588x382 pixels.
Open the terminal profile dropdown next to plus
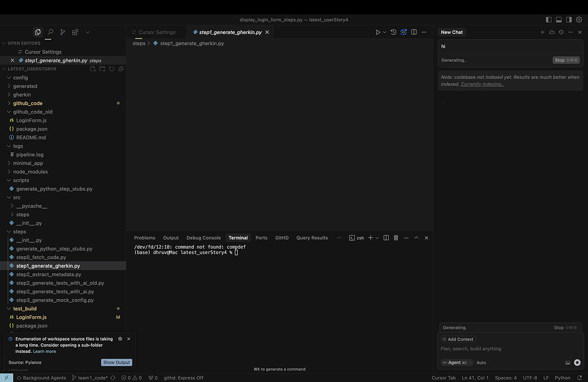tap(376, 237)
